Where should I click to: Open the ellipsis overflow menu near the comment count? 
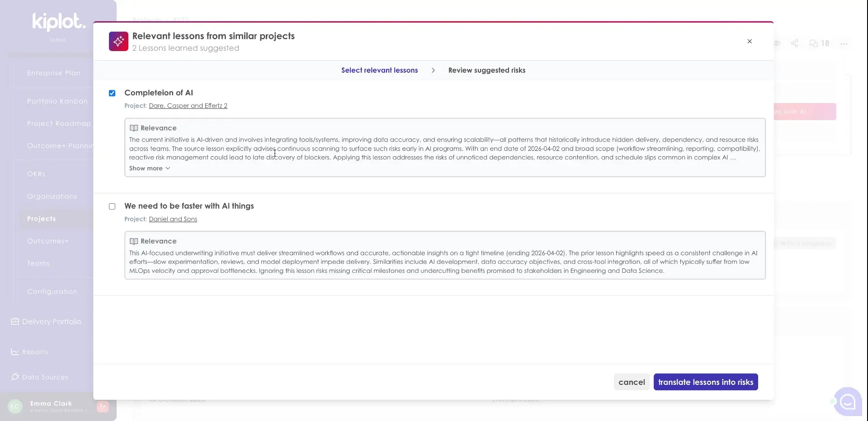(x=844, y=43)
